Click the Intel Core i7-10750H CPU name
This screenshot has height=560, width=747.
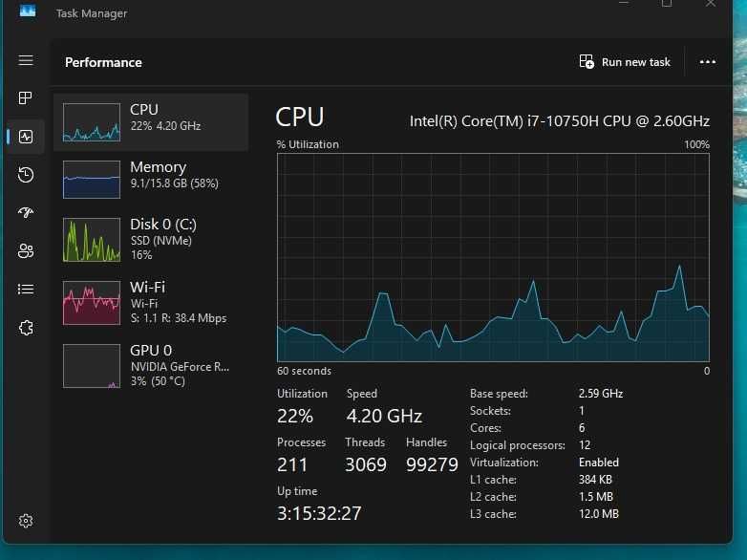tap(560, 121)
